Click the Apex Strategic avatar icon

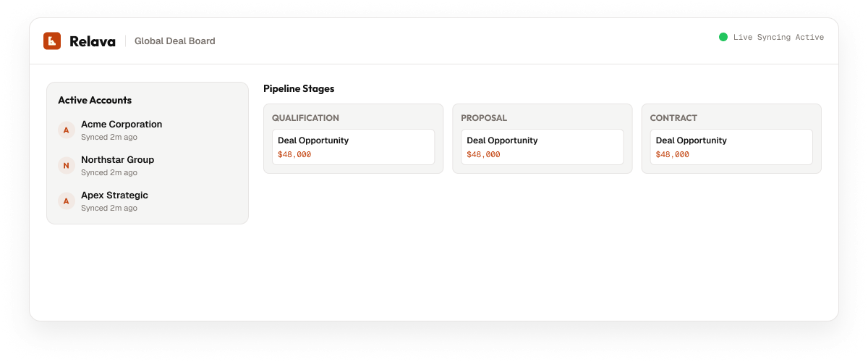(67, 201)
